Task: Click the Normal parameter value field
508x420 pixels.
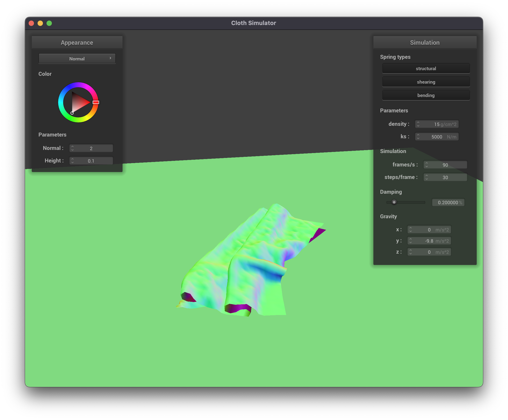Action: point(91,148)
